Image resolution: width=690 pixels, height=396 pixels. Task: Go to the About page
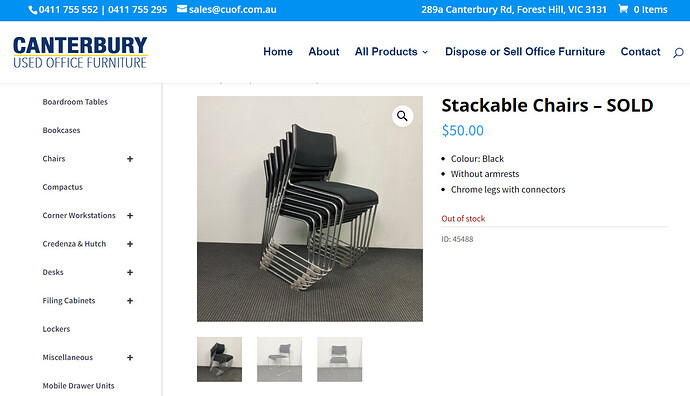323,51
